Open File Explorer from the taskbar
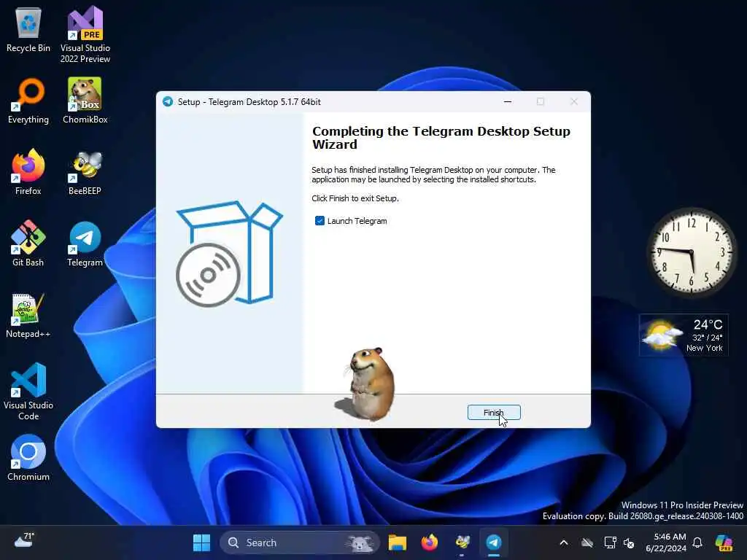The height and width of the screenshot is (560, 747). (397, 542)
